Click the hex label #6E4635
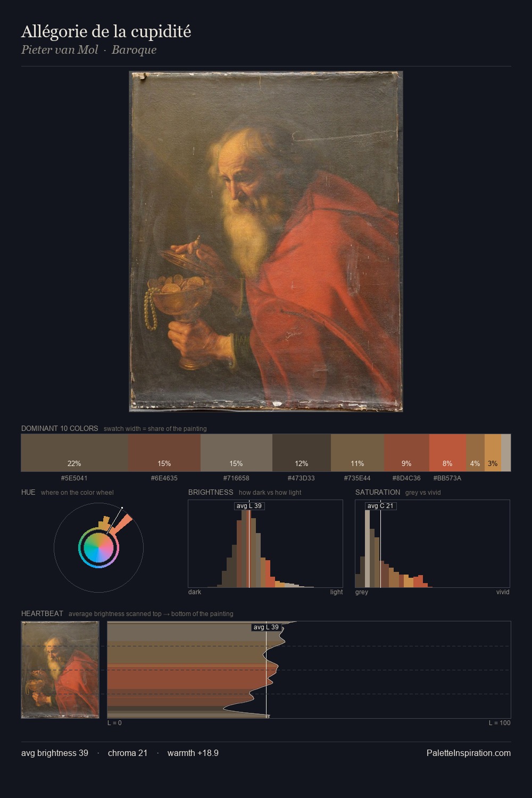 [x=164, y=478]
